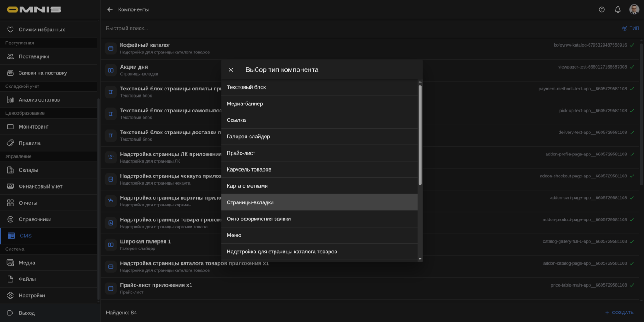Click the dialog list scrollbar thumb
The width and height of the screenshot is (644, 322).
tap(420, 135)
